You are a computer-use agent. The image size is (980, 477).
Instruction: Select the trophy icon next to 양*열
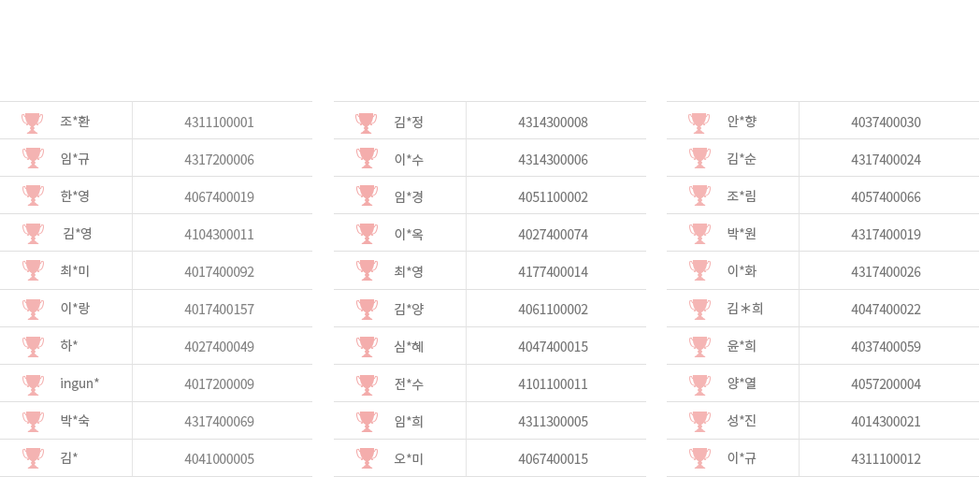[x=699, y=385]
